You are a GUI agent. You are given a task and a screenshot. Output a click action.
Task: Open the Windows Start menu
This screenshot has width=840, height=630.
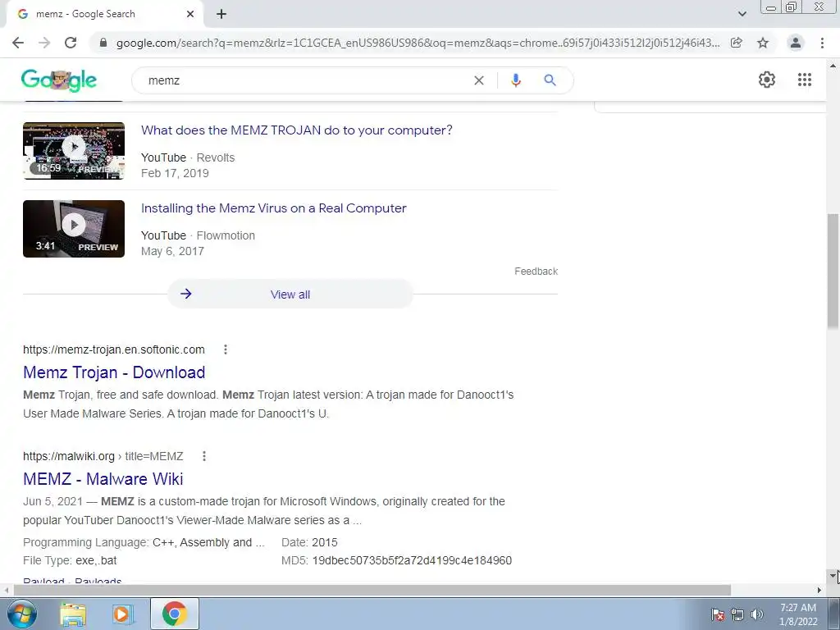click(x=21, y=614)
